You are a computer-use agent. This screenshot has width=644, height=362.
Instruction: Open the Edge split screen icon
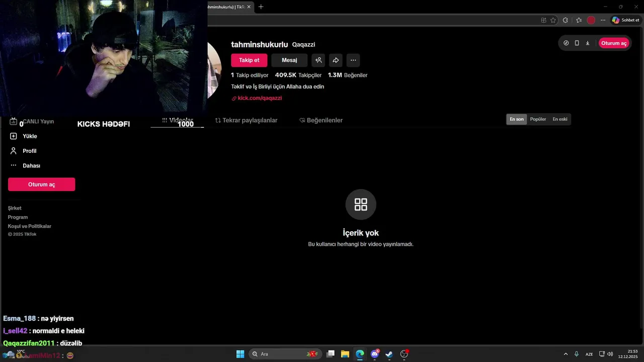[x=543, y=20]
